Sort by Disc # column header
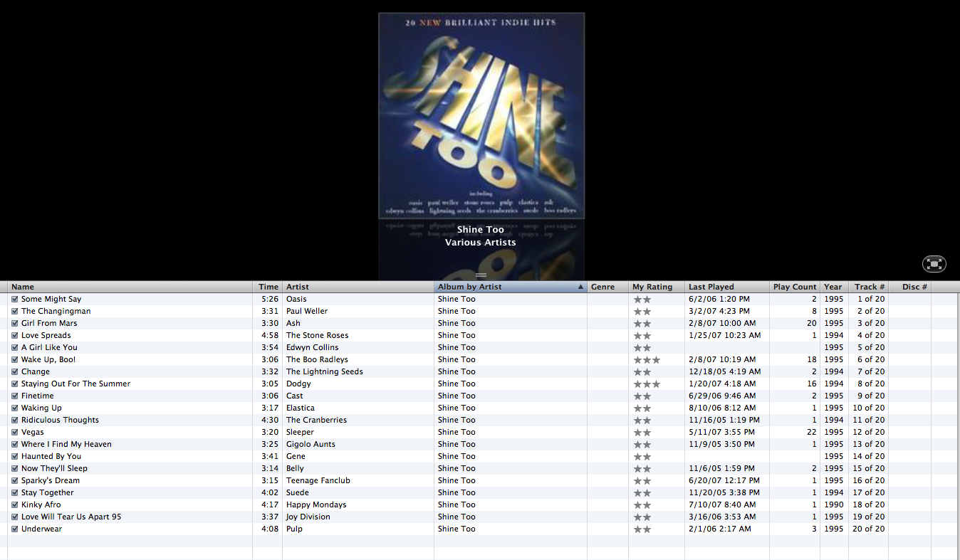This screenshot has height=560, width=960. click(x=909, y=287)
